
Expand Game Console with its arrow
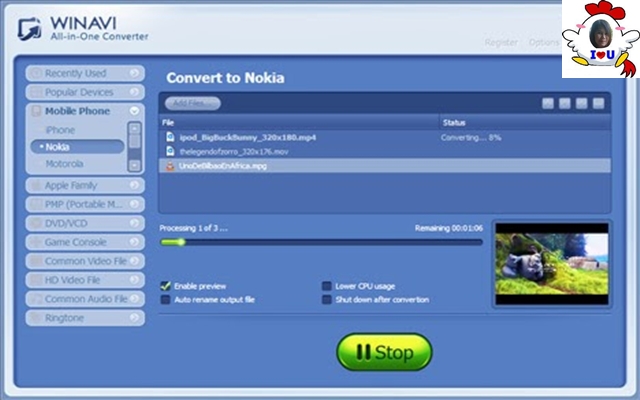(134, 242)
